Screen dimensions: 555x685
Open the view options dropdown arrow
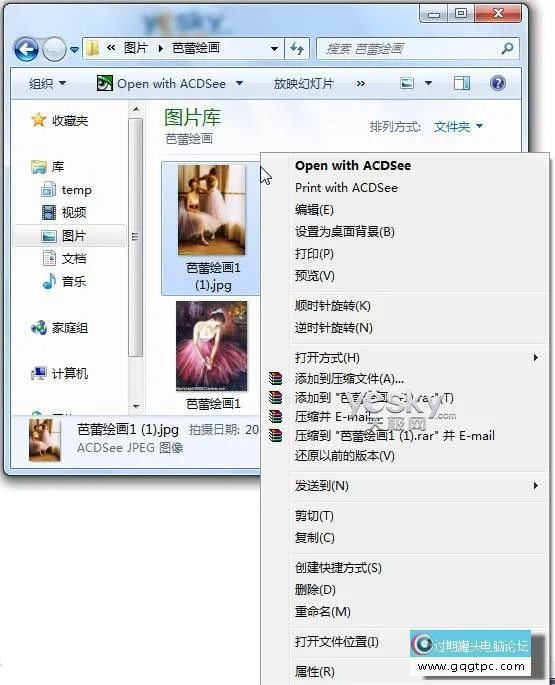pyautogui.click(x=428, y=83)
